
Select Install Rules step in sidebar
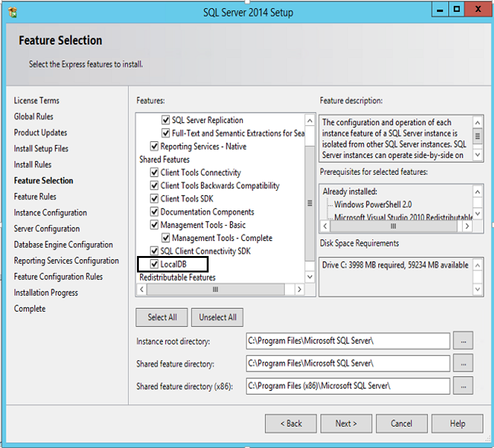(x=32, y=164)
